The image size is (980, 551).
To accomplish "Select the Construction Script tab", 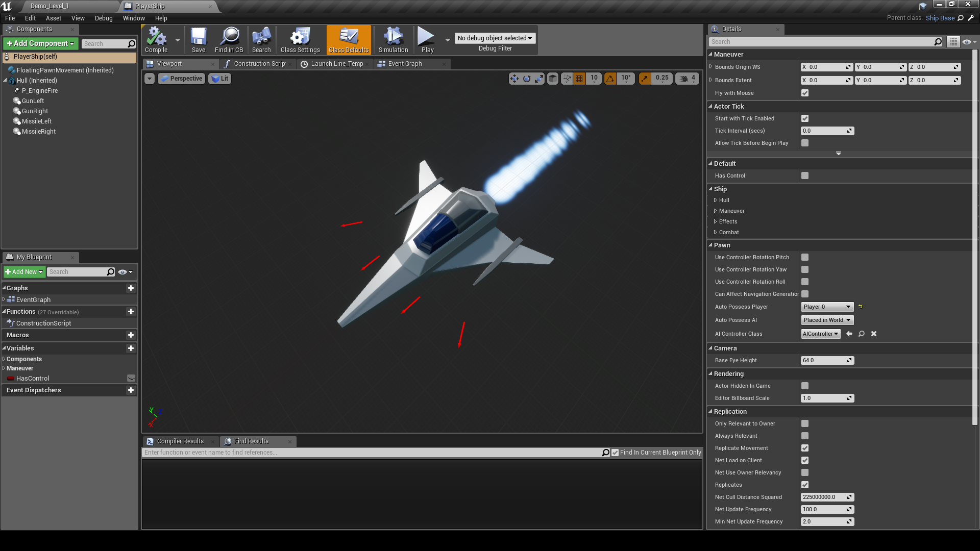I will 257,63.
